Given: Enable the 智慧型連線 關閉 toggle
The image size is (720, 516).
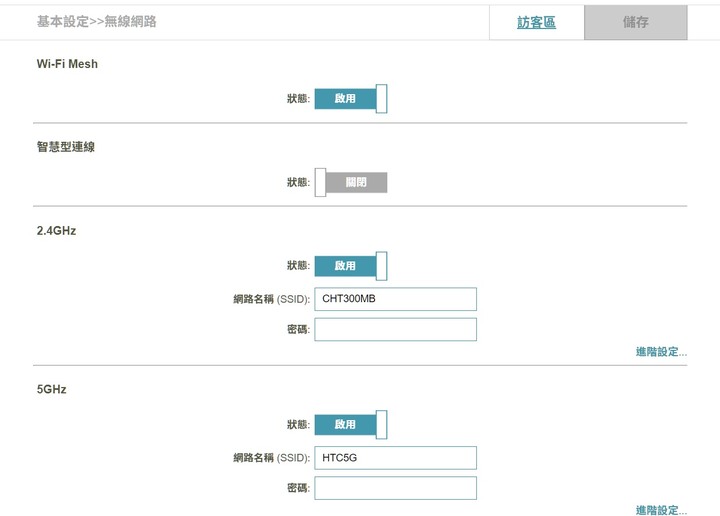Looking at the screenshot, I should (x=351, y=182).
